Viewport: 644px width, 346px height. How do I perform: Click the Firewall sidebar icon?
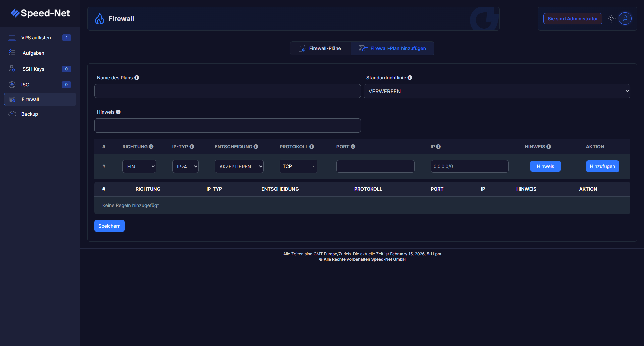click(12, 99)
